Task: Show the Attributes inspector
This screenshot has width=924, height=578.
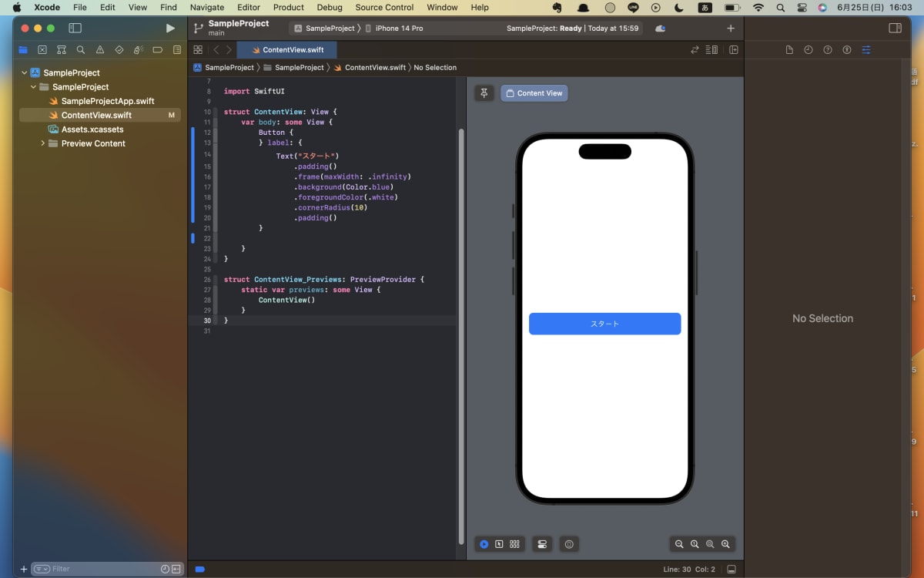Action: [x=866, y=49]
